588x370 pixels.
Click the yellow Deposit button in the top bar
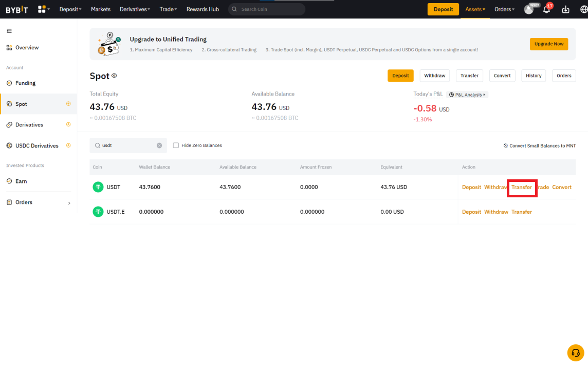coord(443,9)
